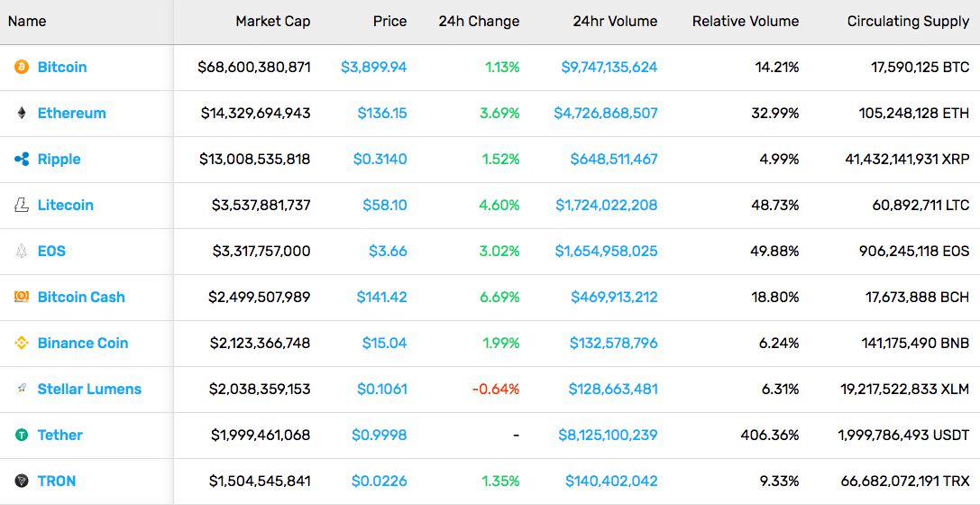Click the yellow Binance Coin icon
This screenshot has width=980, height=505.
22,343
